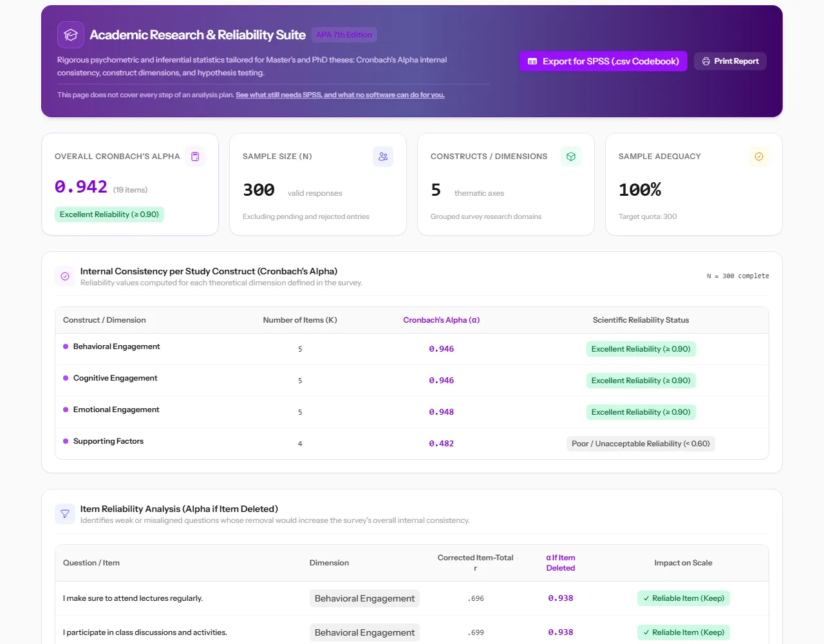Click the APA 7th Edition badge
Viewport: 824px width, 644px height.
point(344,35)
